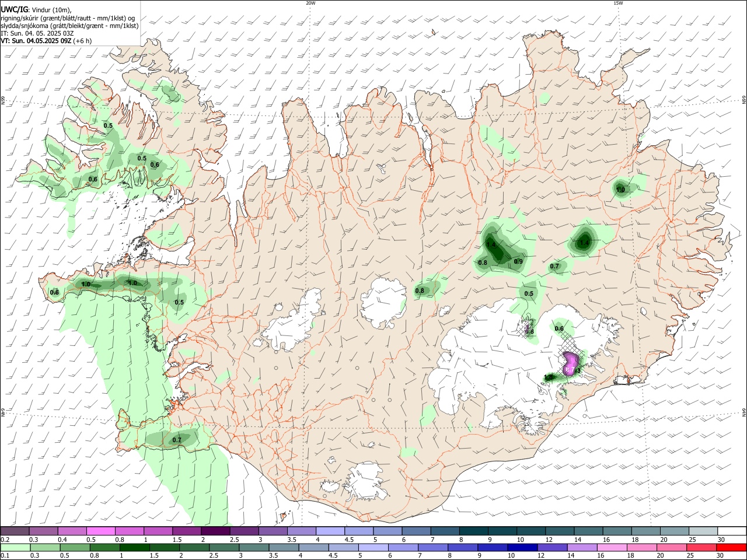
Task: Click the 0.4 label on the snow scale
Action: coord(62,540)
